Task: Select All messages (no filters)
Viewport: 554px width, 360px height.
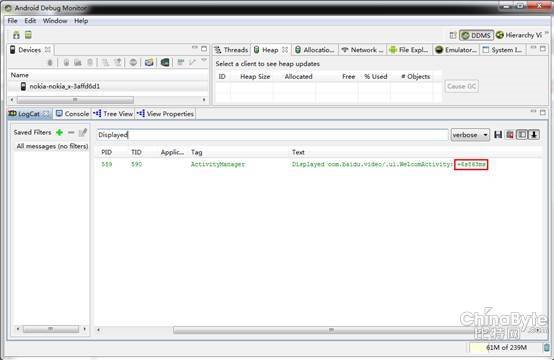Action: click(x=52, y=146)
